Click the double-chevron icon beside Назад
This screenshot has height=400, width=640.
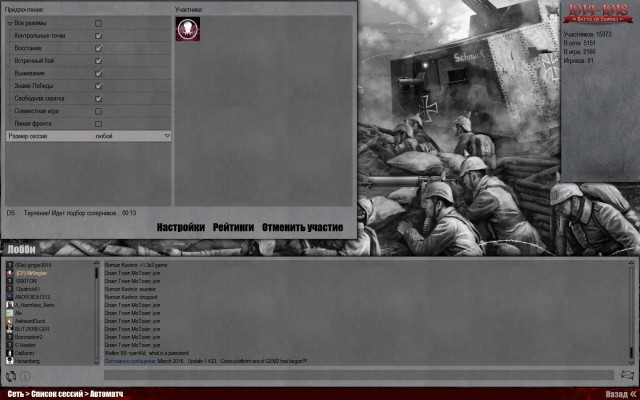click(x=633, y=394)
